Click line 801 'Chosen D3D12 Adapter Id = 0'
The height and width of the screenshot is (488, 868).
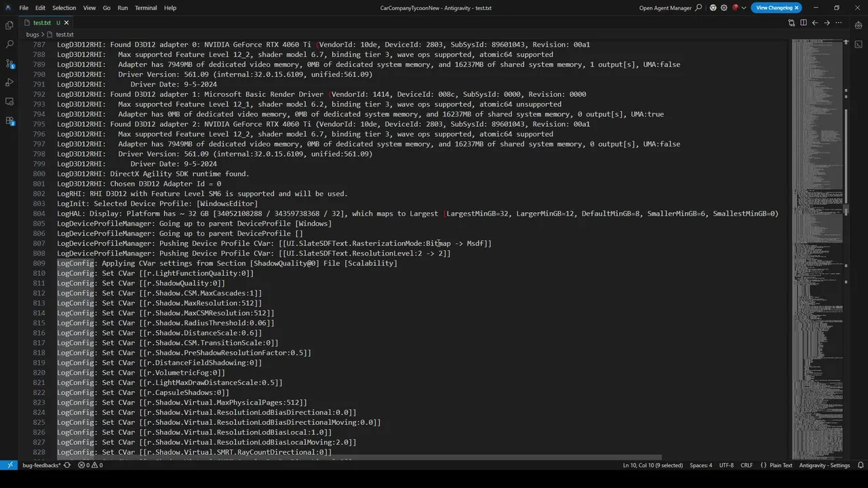(139, 184)
